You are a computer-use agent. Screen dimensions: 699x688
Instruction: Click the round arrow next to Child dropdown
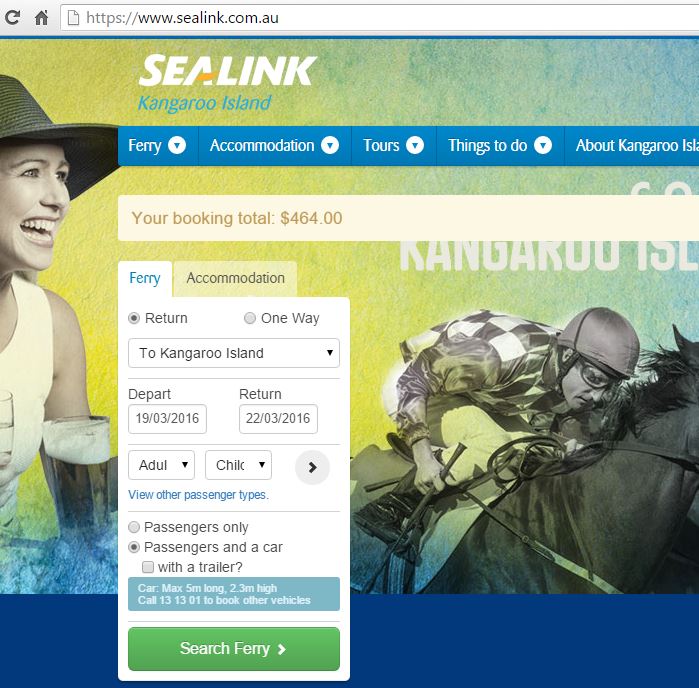point(312,467)
